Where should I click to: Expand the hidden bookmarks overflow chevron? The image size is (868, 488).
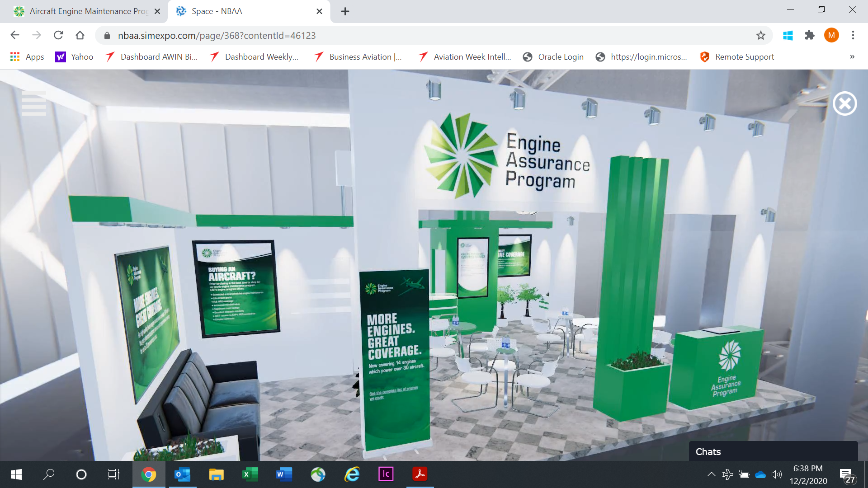click(x=852, y=57)
